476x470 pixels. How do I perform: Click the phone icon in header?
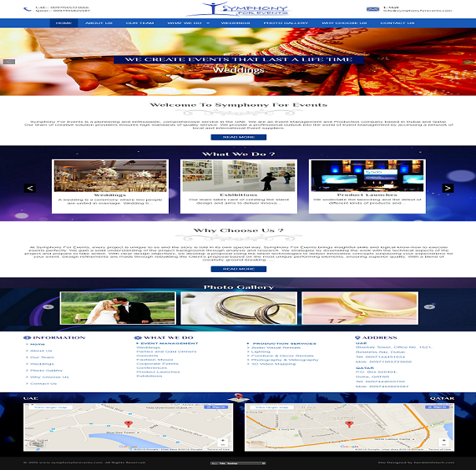[x=28, y=9]
